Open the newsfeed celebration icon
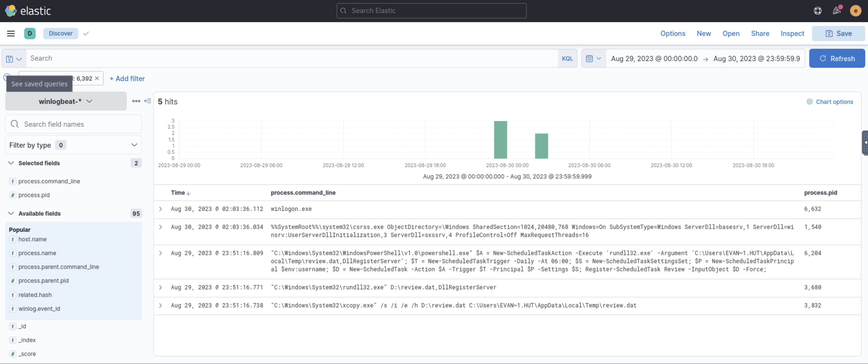Viewport: 868px width, 364px height. click(837, 11)
